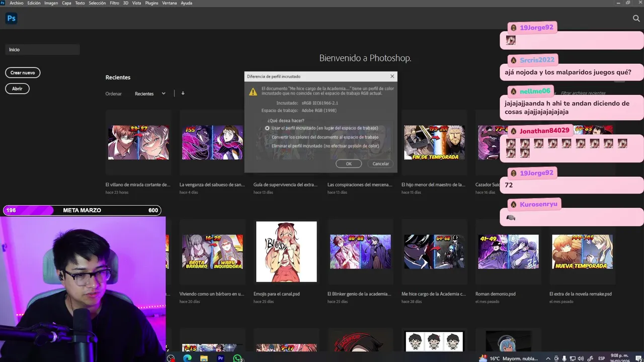Viewport: 644px width, 362px height.
Task: Open the clock showing 9:08 p. m.
Action: (x=620, y=358)
